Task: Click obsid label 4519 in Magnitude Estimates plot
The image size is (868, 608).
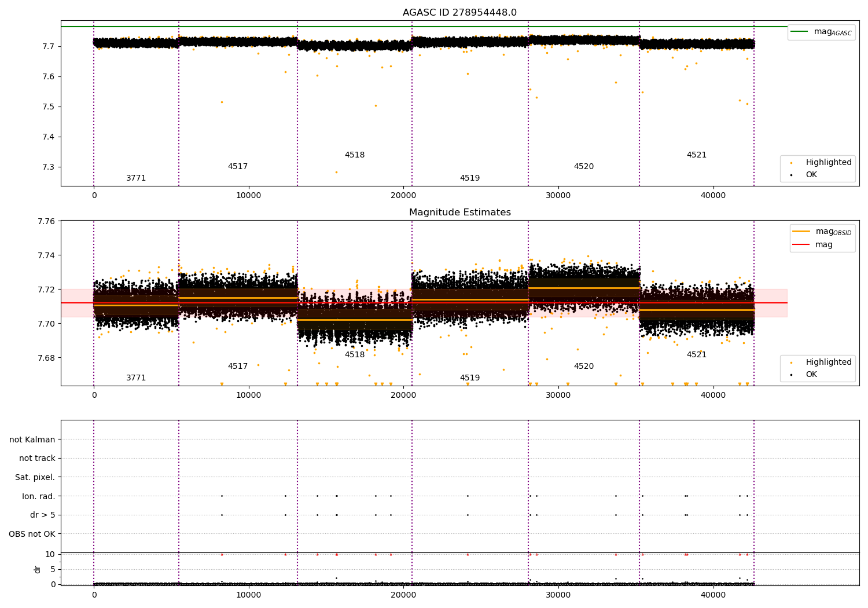Action: pos(470,378)
